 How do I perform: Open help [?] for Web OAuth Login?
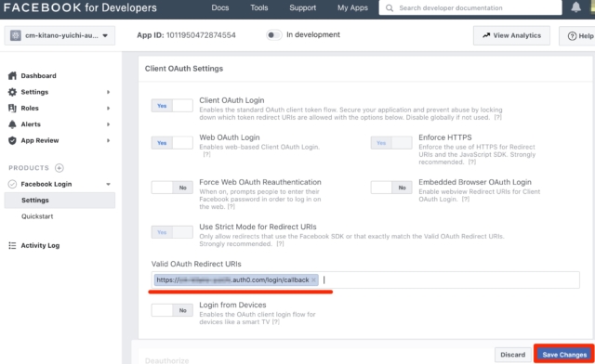coord(206,154)
